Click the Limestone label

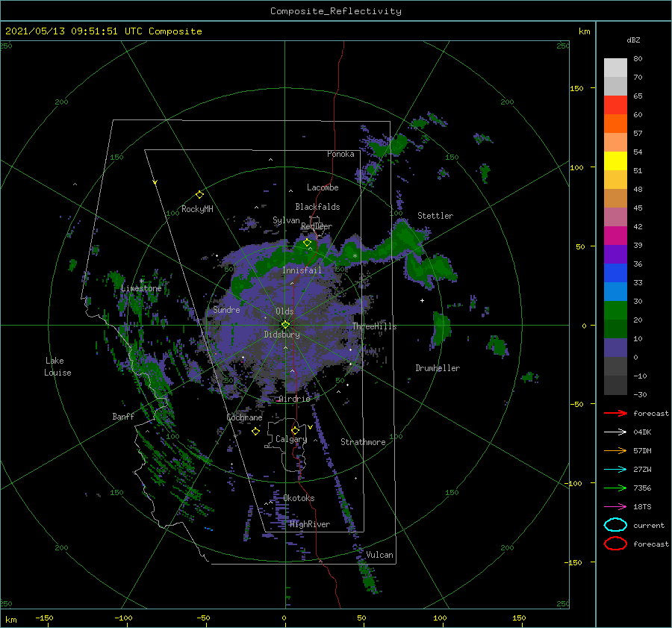tap(141, 288)
